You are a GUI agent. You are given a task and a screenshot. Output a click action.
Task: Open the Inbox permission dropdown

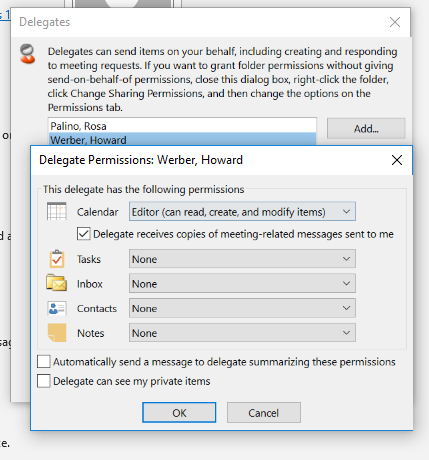coord(242,283)
